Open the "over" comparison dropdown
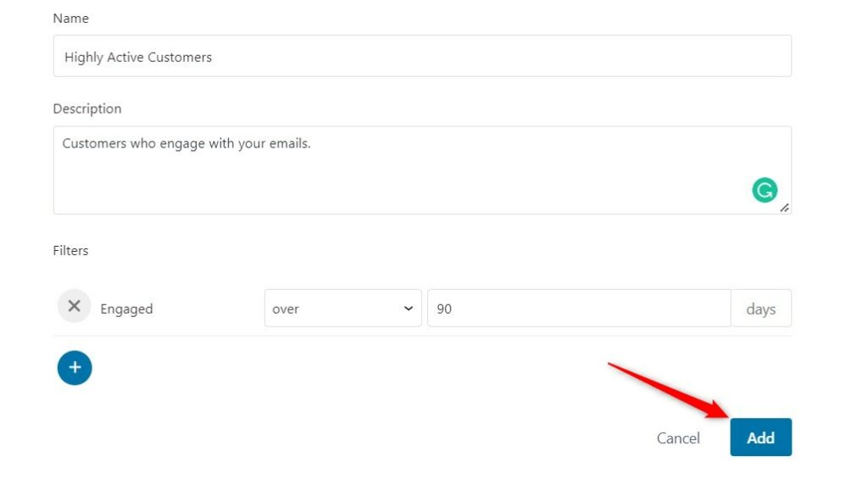Screen dimensions: 868x479 [x=342, y=308]
